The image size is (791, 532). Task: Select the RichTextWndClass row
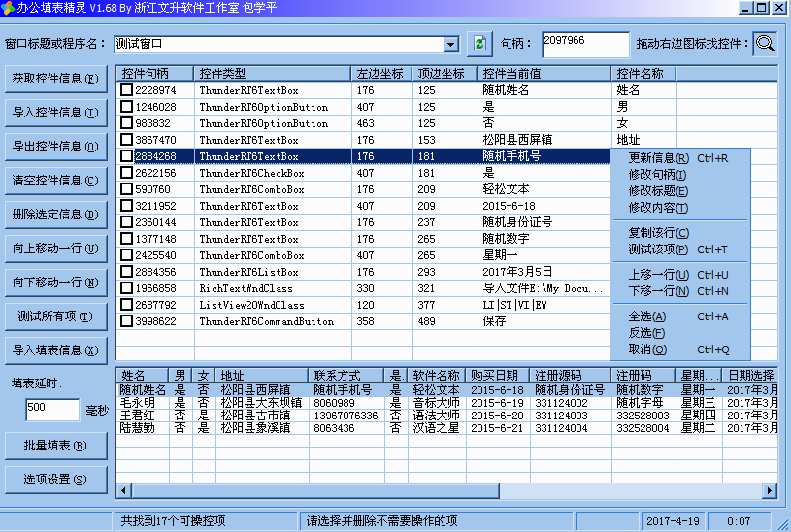(363, 288)
